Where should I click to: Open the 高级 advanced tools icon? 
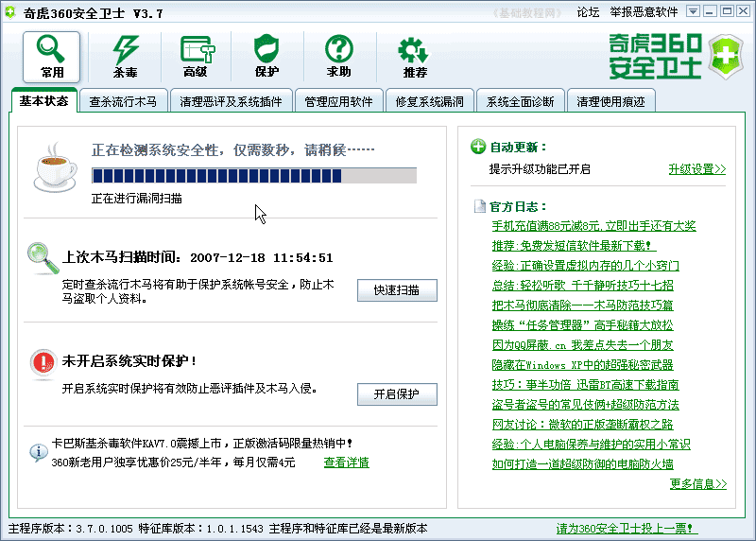[x=197, y=57]
